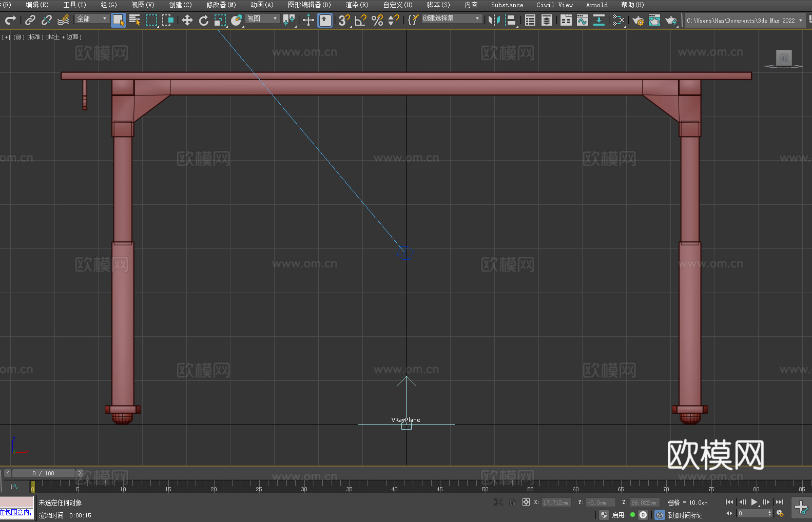Open the 创建选择集 named selection dropdown
Image resolution: width=812 pixels, height=522 pixels.
[x=452, y=18]
